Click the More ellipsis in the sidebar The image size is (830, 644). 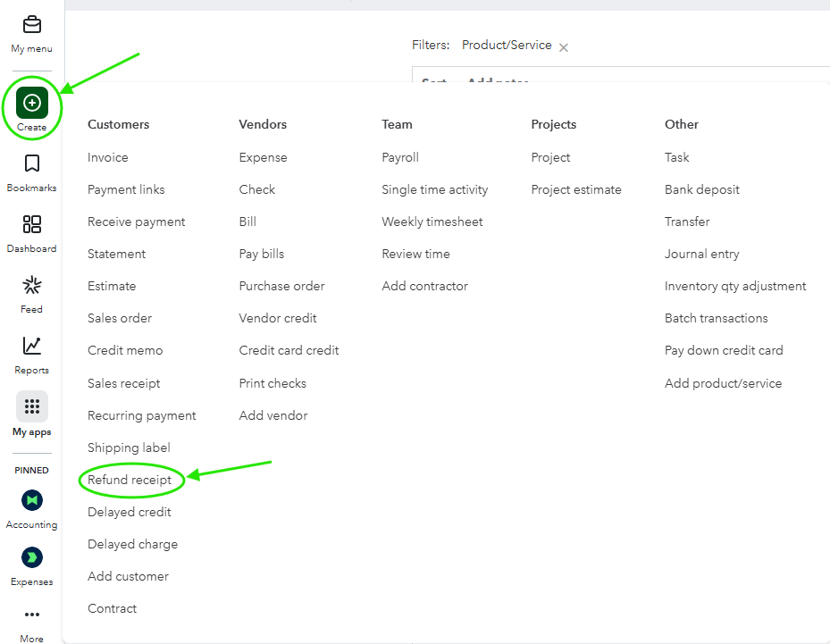[x=31, y=615]
